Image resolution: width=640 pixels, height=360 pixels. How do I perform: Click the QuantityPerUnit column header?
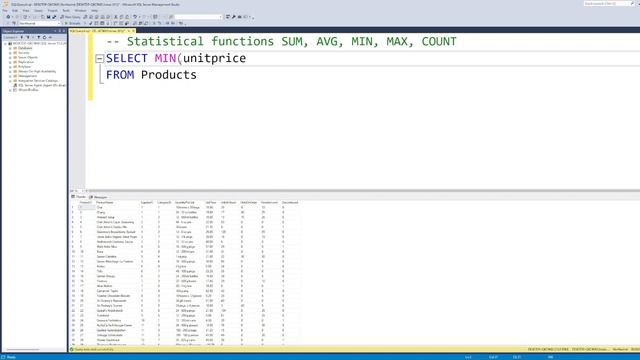(184, 202)
